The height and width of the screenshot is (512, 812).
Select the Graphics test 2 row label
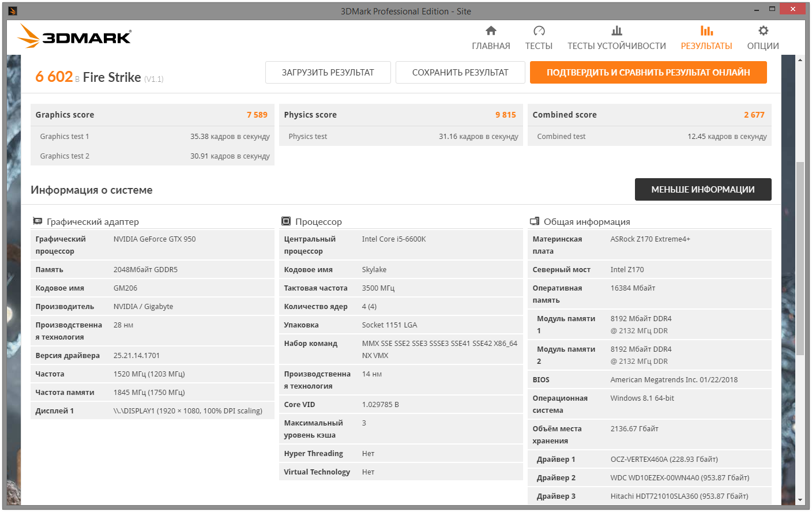click(65, 156)
